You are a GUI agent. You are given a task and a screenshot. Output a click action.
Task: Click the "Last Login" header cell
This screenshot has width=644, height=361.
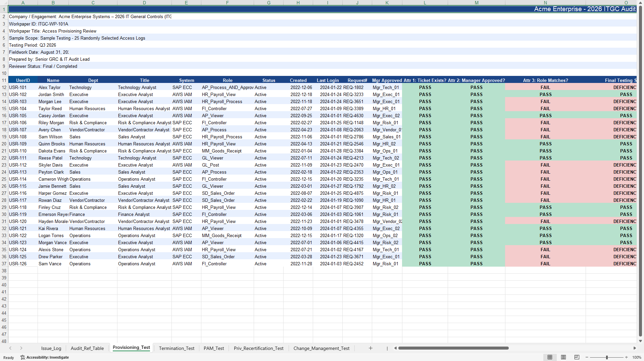[328, 80]
